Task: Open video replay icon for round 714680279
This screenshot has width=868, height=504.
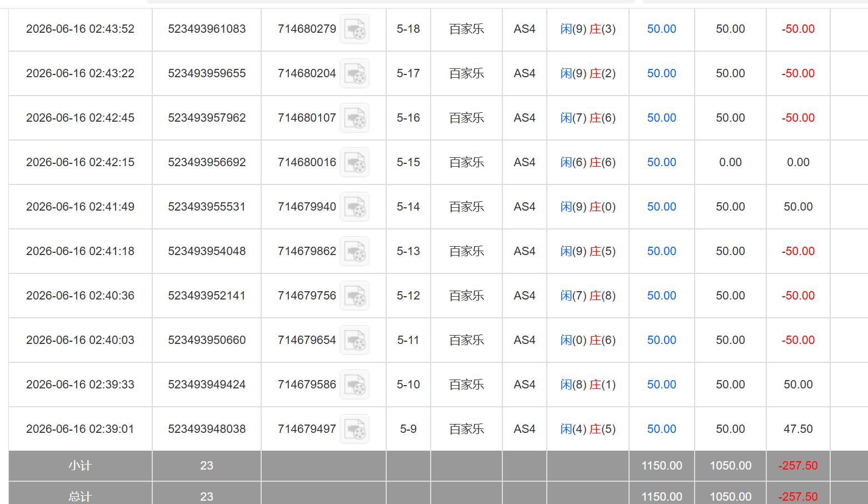Action: (355, 29)
